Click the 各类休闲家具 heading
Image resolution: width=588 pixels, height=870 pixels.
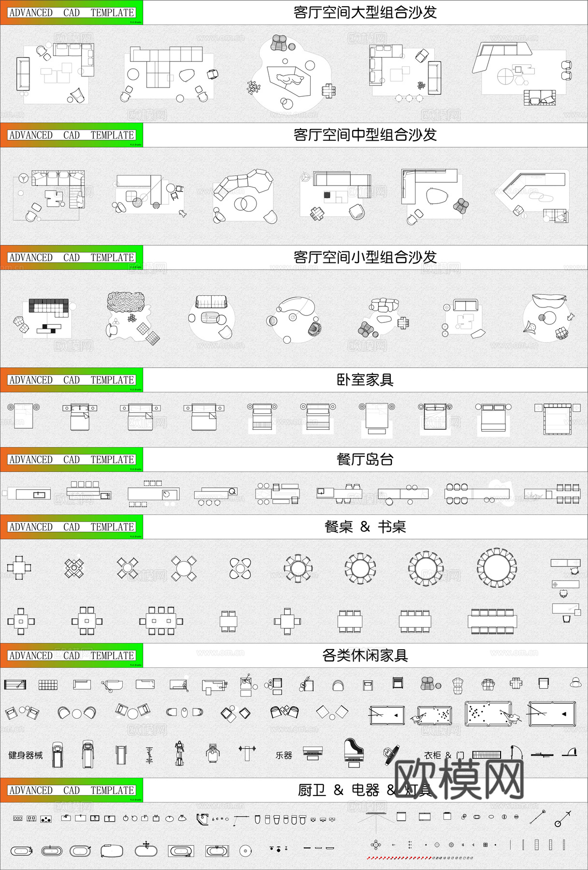(x=365, y=655)
